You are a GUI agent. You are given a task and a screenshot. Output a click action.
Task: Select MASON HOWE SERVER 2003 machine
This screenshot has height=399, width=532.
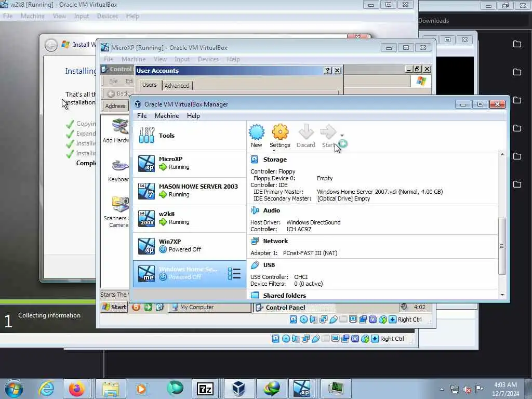pos(189,191)
